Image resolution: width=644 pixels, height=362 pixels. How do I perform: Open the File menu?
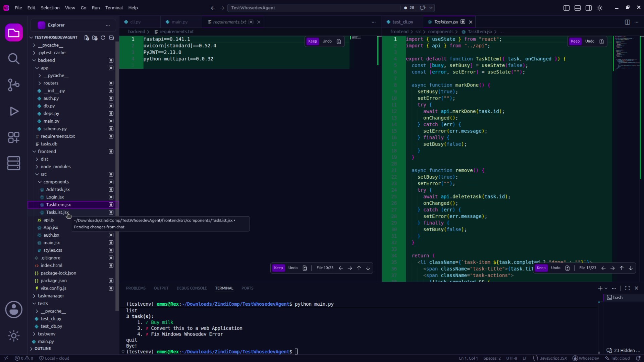(18, 8)
